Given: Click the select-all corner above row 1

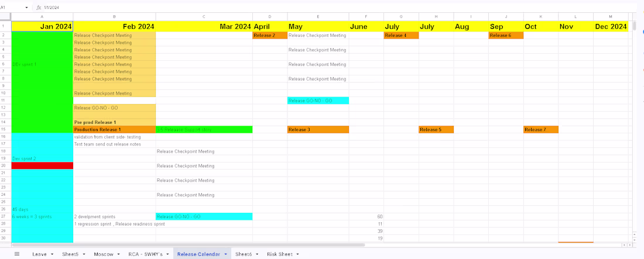Looking at the screenshot, I should (5, 16).
